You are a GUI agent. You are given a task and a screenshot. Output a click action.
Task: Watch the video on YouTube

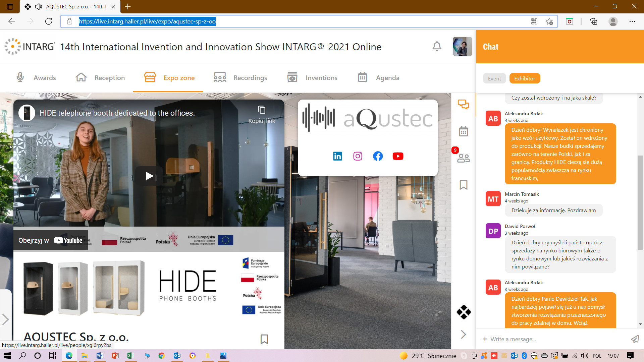51,240
